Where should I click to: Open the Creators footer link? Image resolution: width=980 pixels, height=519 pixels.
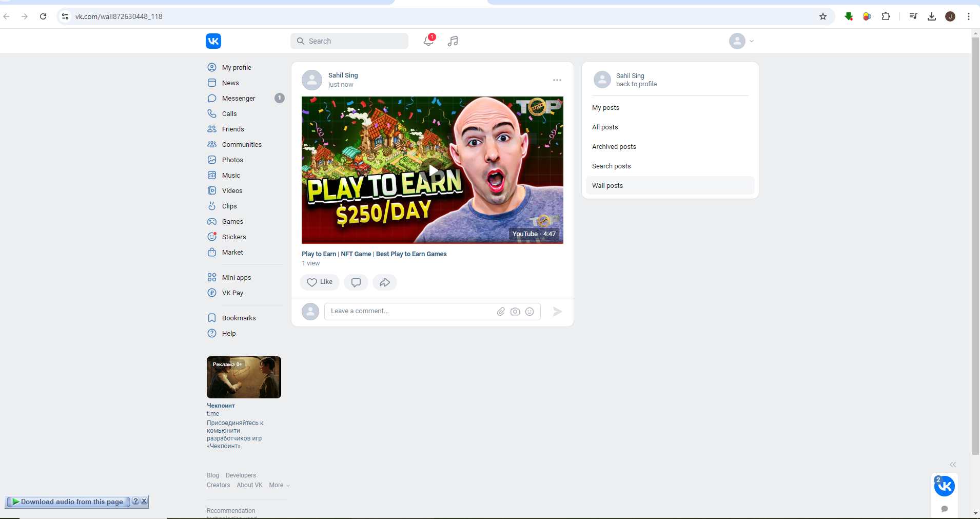coord(219,485)
